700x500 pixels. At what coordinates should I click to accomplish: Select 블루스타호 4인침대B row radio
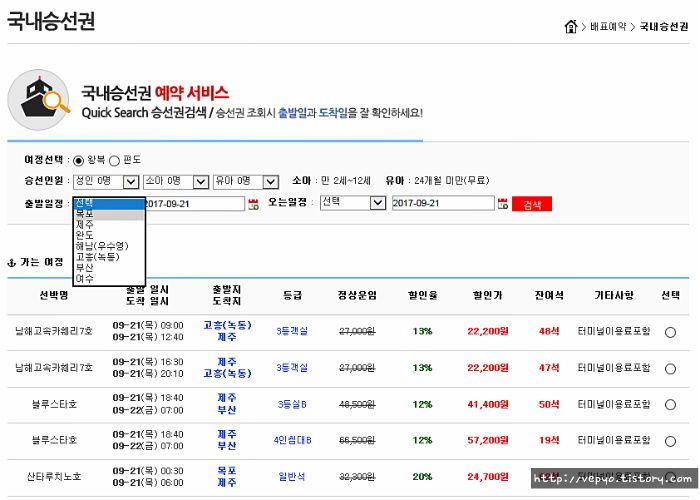(x=670, y=441)
